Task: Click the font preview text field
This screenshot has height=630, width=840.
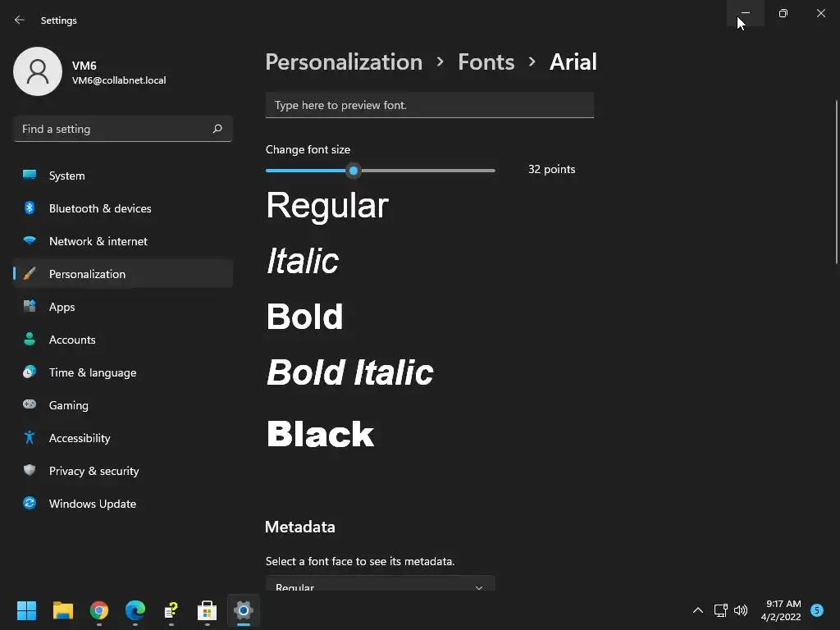Action: 429,105
